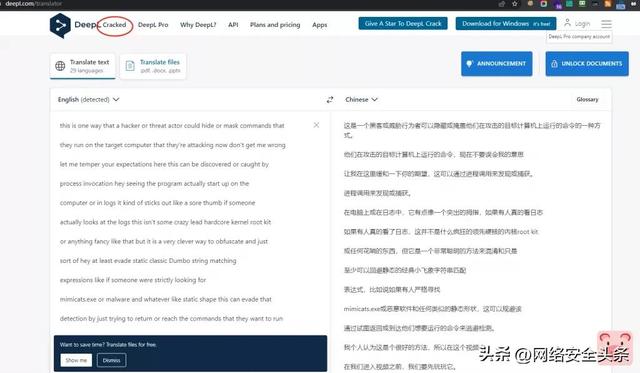The image size is (640, 373).
Task: Click the green extension icon in toolbar
Action: [569, 4]
